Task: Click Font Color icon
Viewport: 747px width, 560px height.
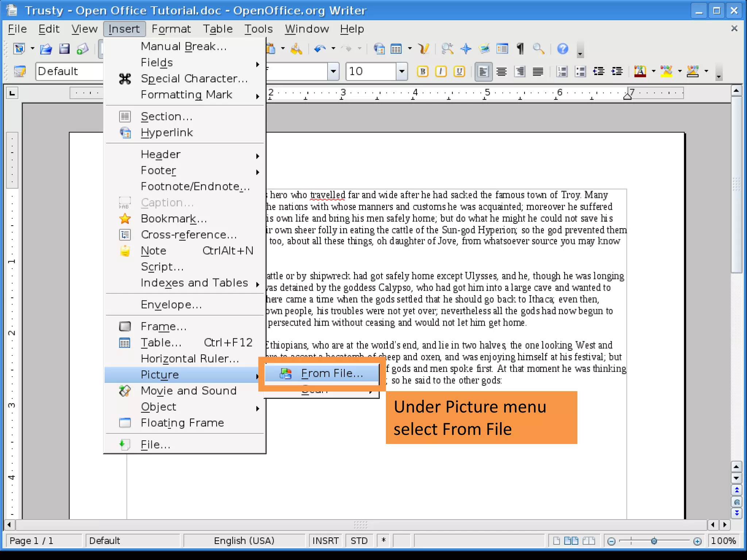Action: tap(640, 71)
